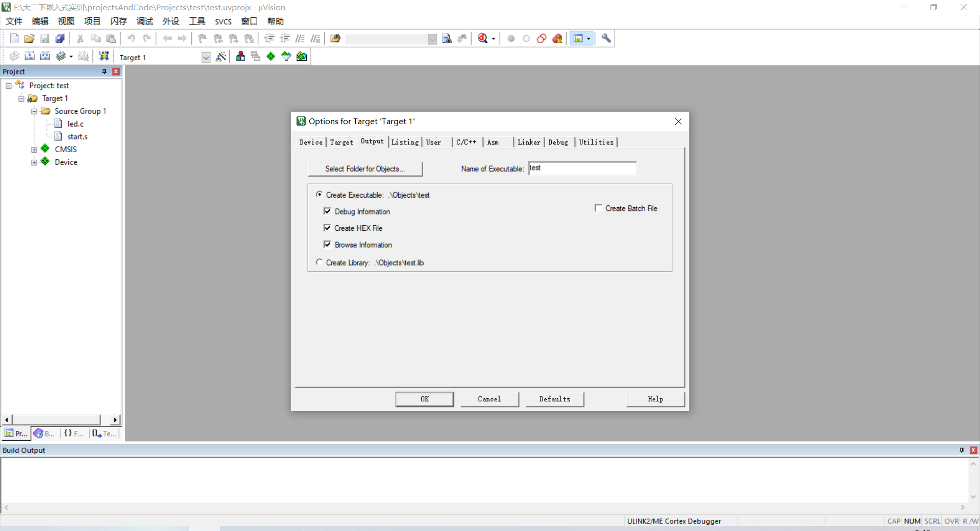The height and width of the screenshot is (531, 980).
Task: Uncheck the Create HEX File checkbox
Action: tap(327, 228)
